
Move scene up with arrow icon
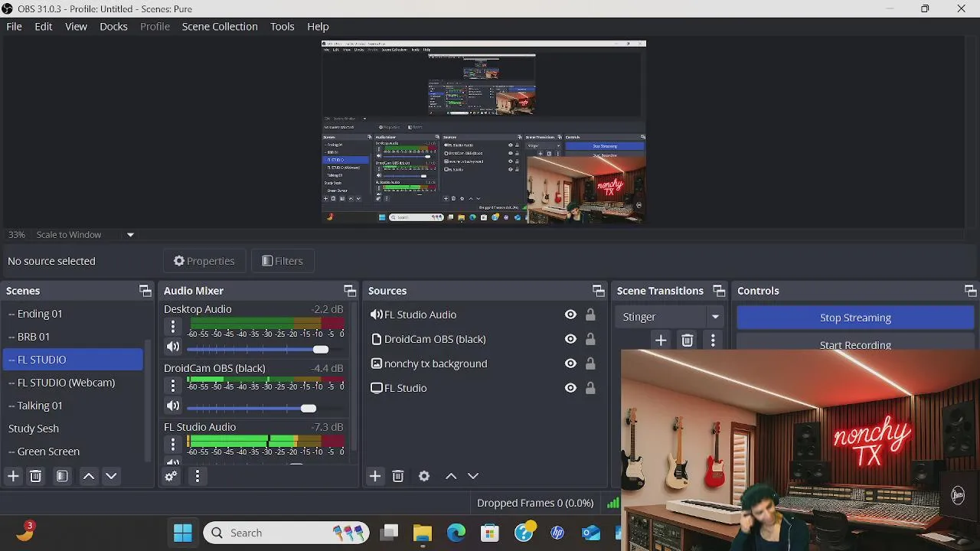click(89, 476)
